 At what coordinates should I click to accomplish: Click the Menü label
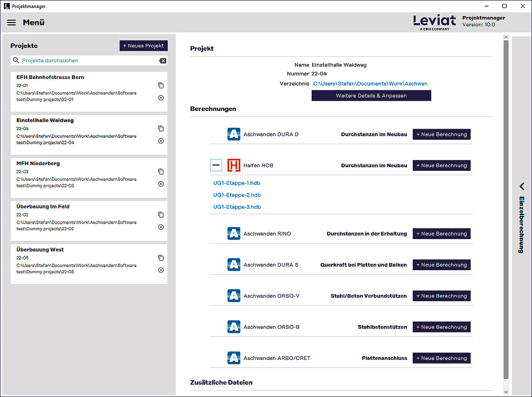pyautogui.click(x=34, y=23)
